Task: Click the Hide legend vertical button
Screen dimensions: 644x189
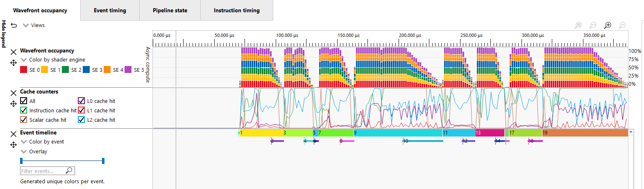Action: (4, 34)
